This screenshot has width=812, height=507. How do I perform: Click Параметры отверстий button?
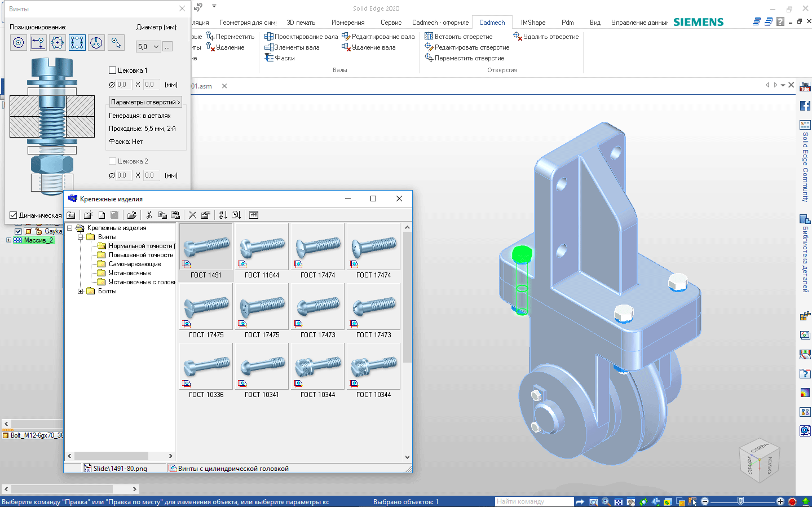coord(145,102)
